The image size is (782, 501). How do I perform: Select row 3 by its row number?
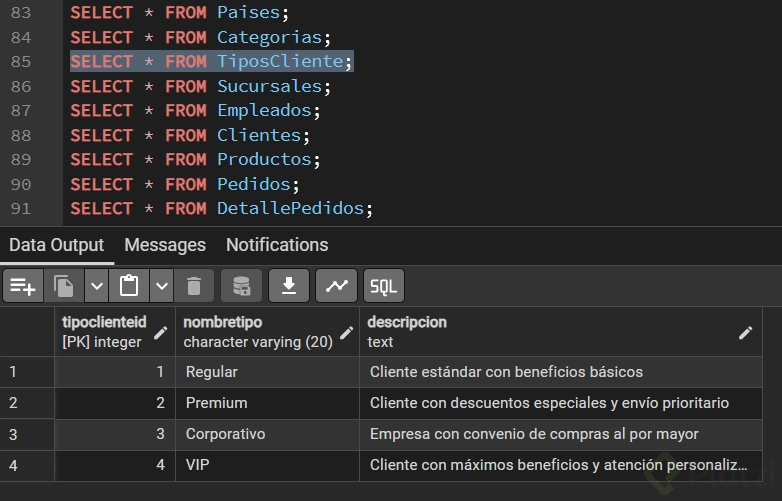(x=14, y=435)
